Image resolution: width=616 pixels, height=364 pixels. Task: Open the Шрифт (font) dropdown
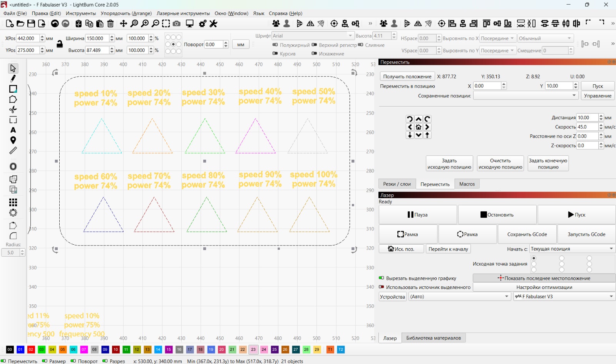click(350, 35)
